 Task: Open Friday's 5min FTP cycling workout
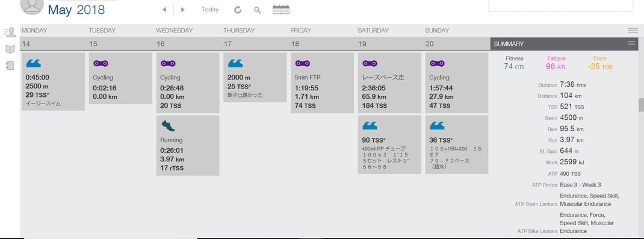point(322,82)
